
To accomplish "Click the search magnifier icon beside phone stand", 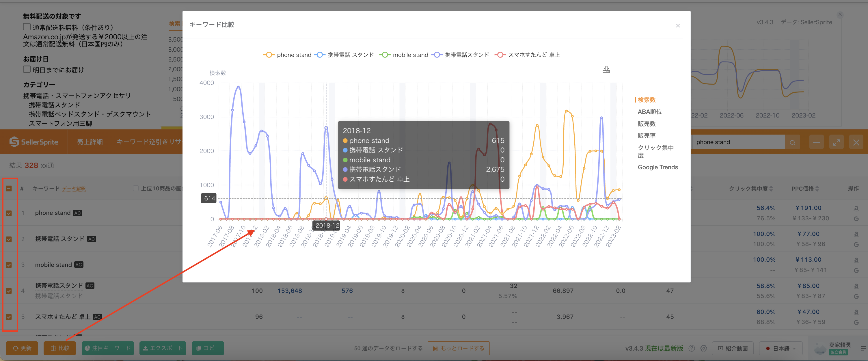I will [x=792, y=142].
